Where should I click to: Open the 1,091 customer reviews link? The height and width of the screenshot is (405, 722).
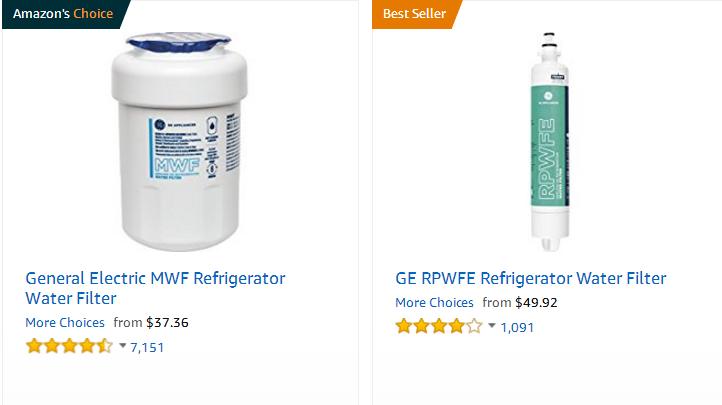(x=517, y=327)
